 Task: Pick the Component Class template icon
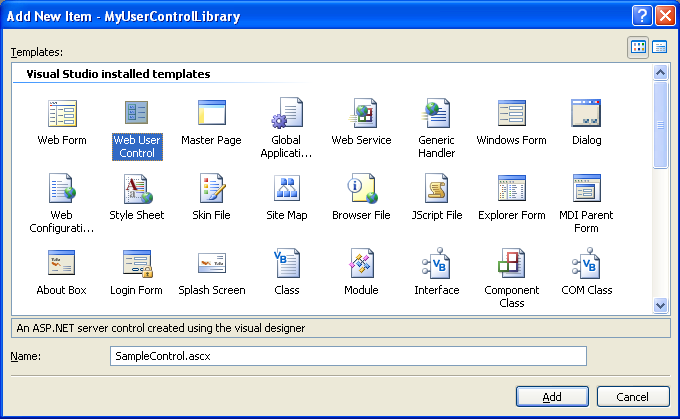point(511,263)
